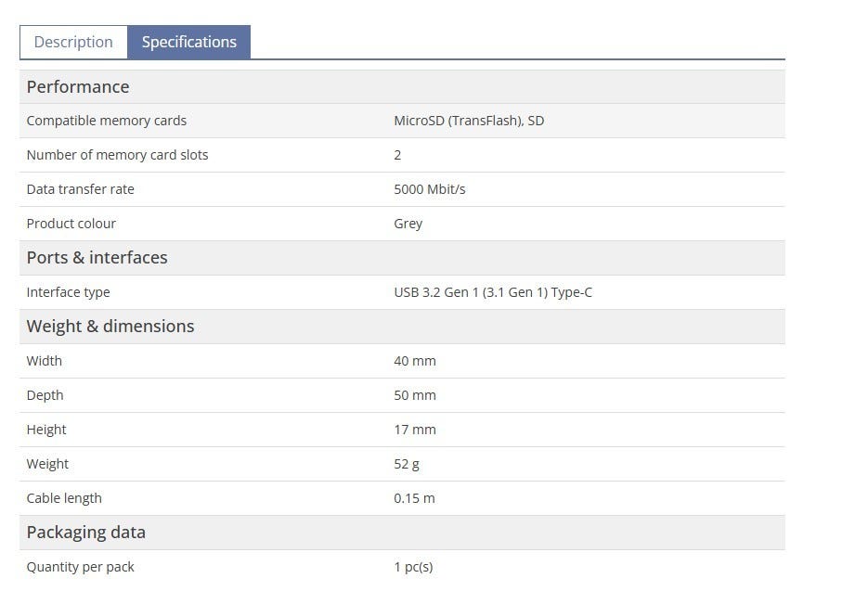Click the Packaging data section header
This screenshot has width=868, height=604.
[x=85, y=533]
